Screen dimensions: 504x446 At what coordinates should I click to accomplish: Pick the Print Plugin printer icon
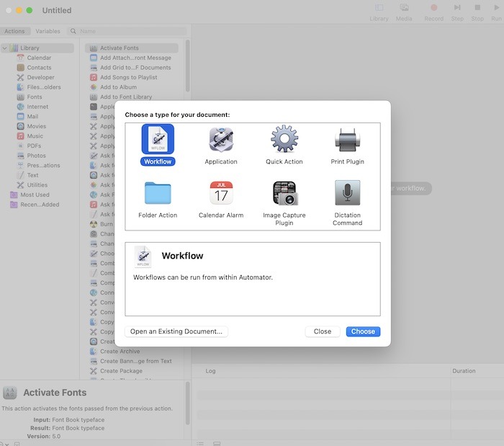click(x=348, y=140)
